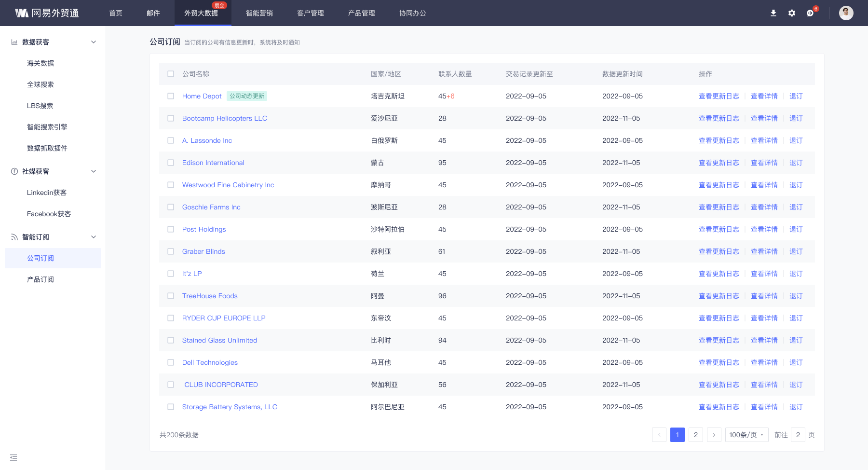Open the 产品管理 tab
This screenshot has height=470, width=868.
(x=362, y=13)
